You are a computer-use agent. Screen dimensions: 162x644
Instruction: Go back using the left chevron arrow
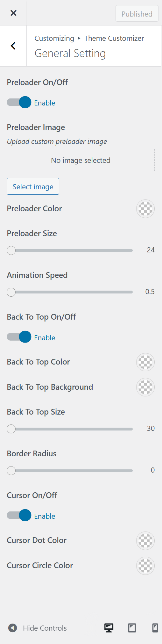pos(13,46)
